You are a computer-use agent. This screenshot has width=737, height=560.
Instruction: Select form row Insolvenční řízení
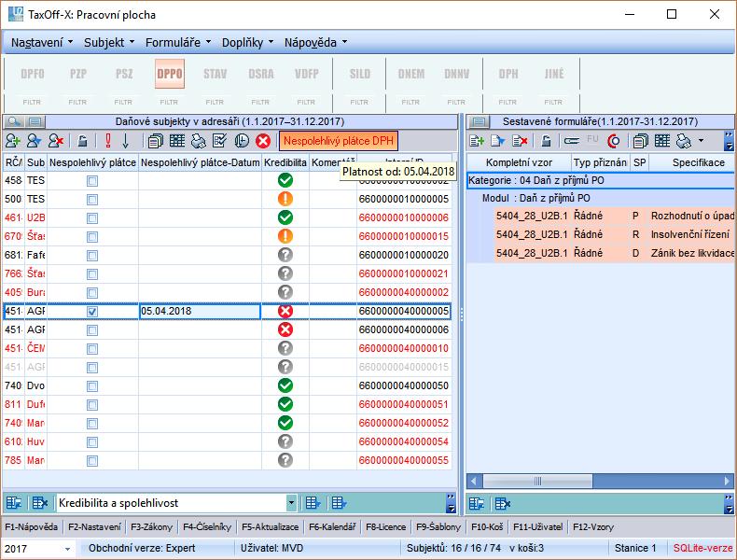tap(615, 234)
